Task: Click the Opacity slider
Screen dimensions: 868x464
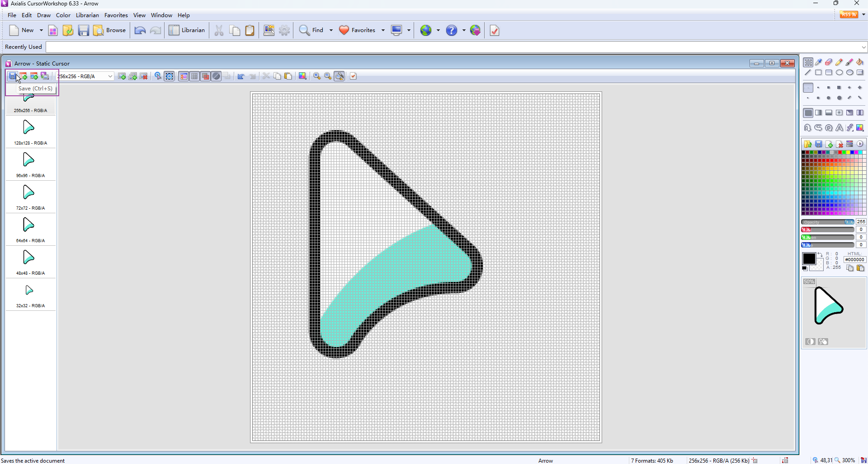Action: click(x=827, y=222)
